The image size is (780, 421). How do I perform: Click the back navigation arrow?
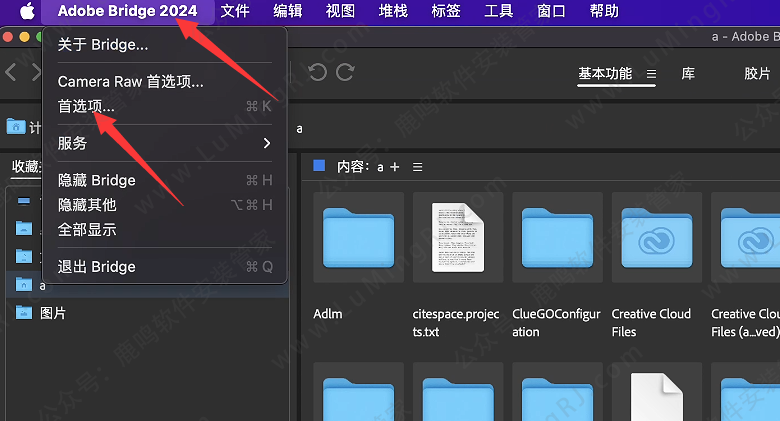[x=11, y=73]
